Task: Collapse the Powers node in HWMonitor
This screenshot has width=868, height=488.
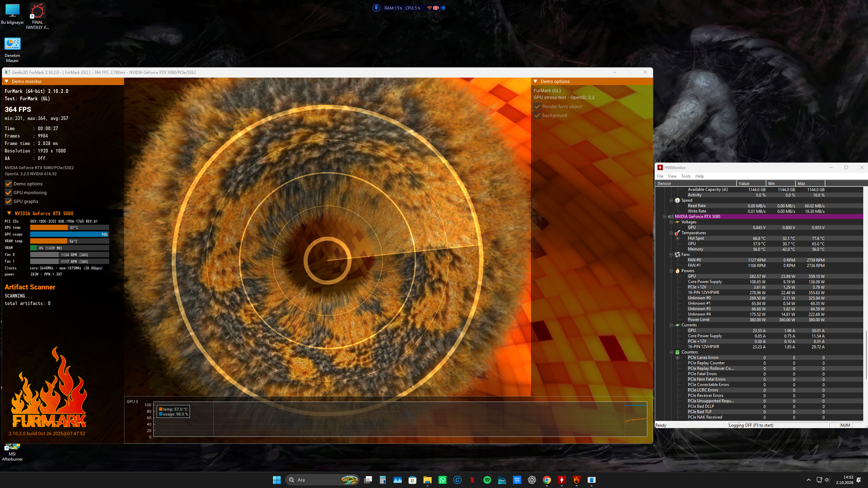Action: click(x=671, y=271)
